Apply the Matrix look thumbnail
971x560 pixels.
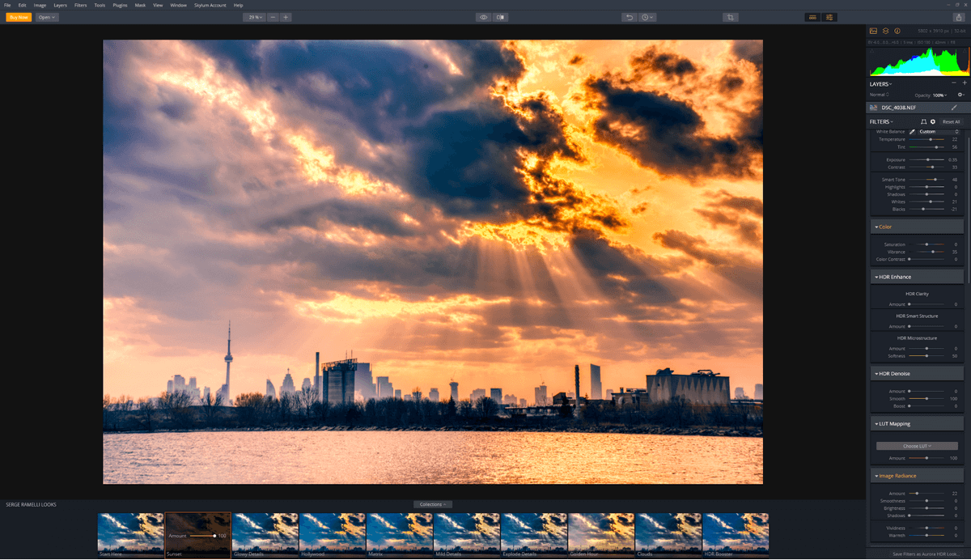click(400, 534)
